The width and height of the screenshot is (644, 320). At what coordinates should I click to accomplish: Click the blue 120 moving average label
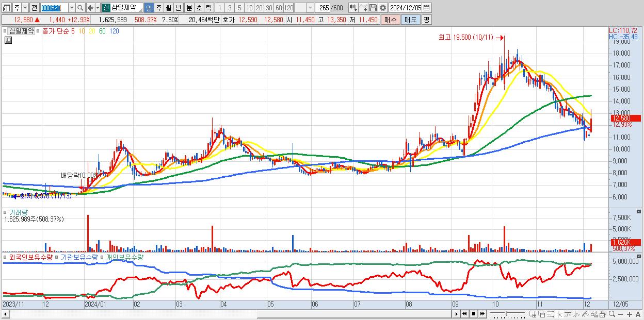(x=115, y=31)
